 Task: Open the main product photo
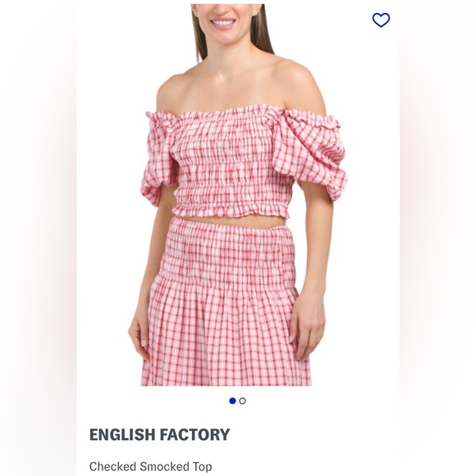[238, 195]
